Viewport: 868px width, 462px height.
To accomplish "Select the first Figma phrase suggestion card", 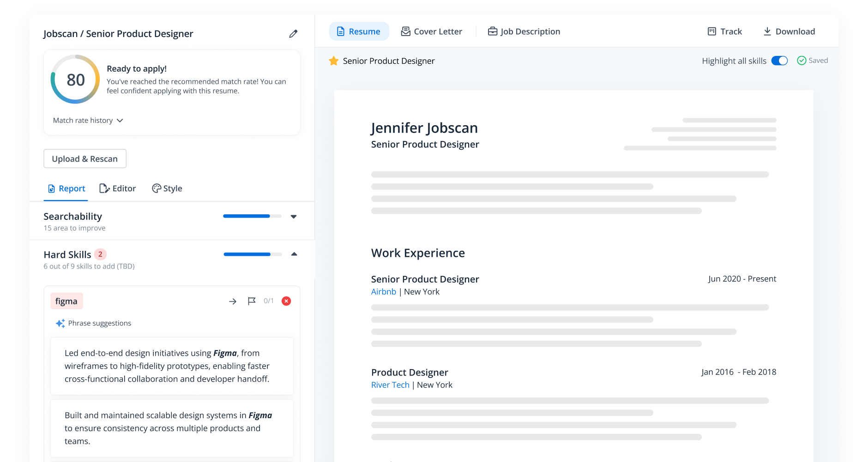I will [x=172, y=366].
